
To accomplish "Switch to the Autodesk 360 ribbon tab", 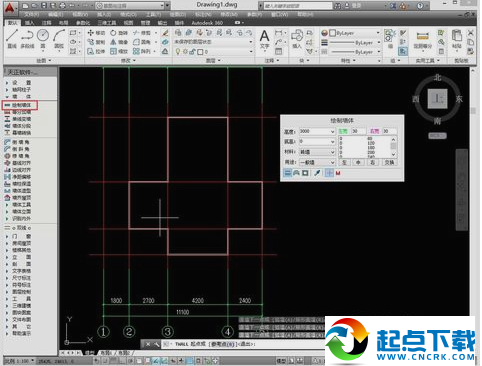I will coord(207,23).
